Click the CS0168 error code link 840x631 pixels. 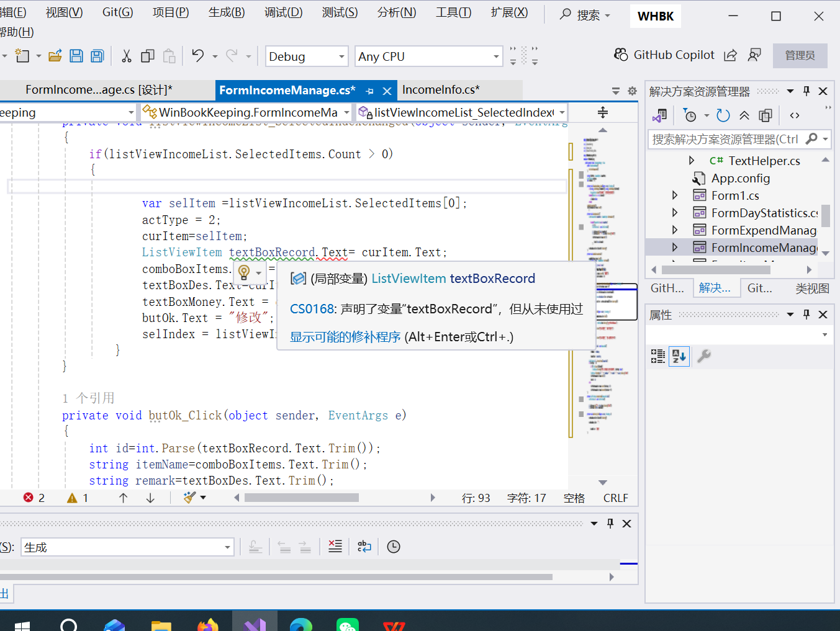312,309
